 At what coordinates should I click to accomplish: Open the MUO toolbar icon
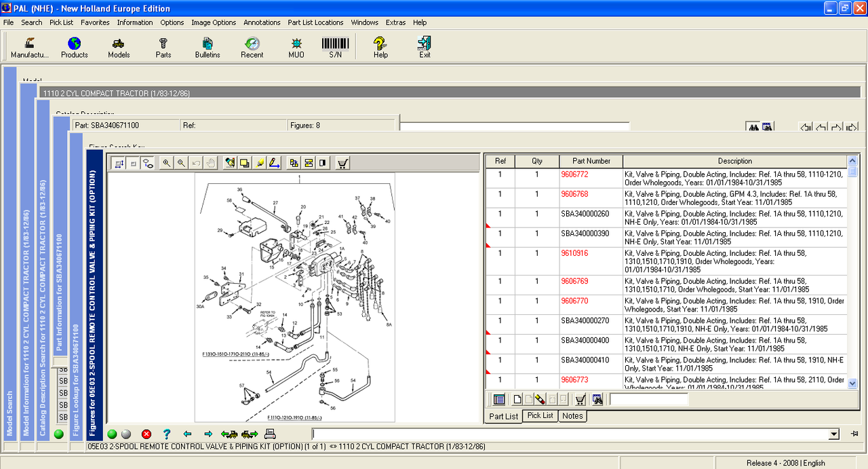[296, 47]
